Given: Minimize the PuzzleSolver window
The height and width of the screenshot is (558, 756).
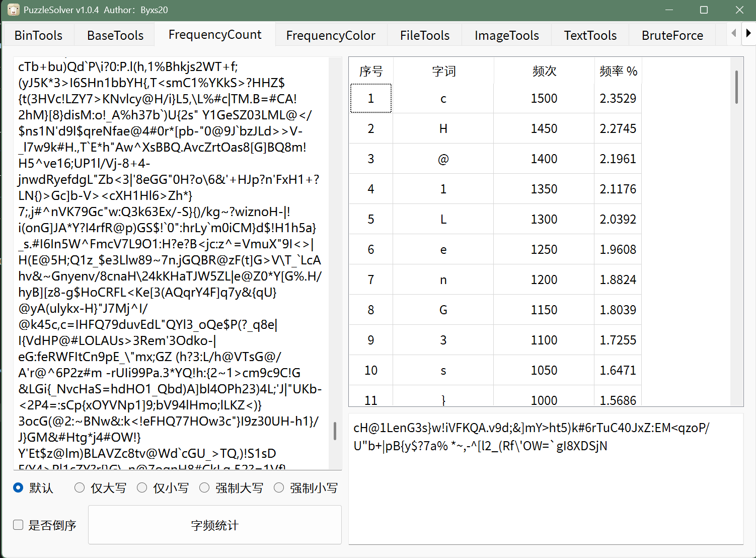Looking at the screenshot, I should click(669, 10).
